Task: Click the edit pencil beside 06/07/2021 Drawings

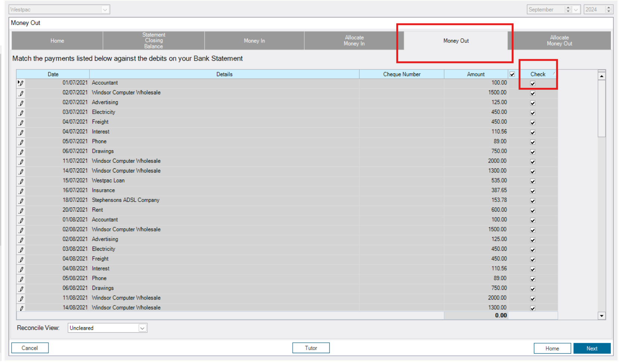Action: pyautogui.click(x=21, y=152)
